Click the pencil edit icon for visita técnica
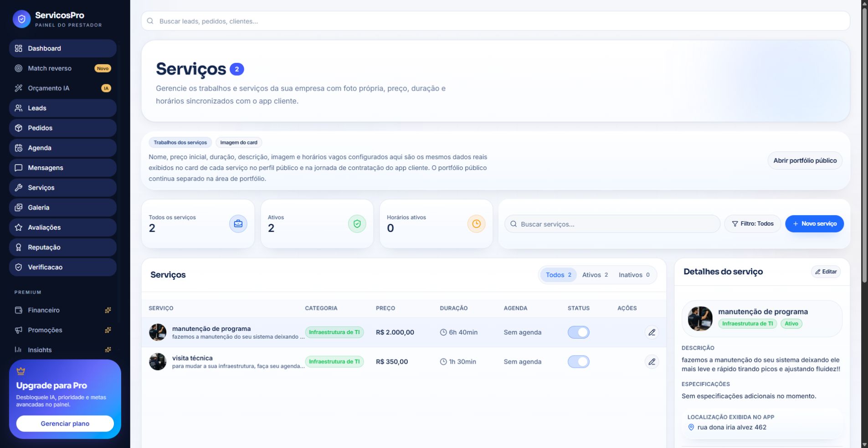 pyautogui.click(x=652, y=362)
